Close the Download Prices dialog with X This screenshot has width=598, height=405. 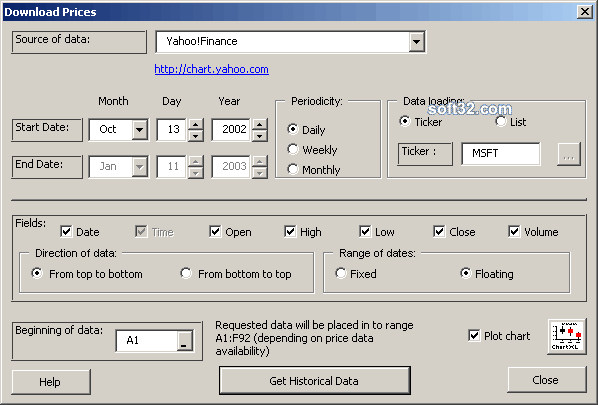point(585,12)
